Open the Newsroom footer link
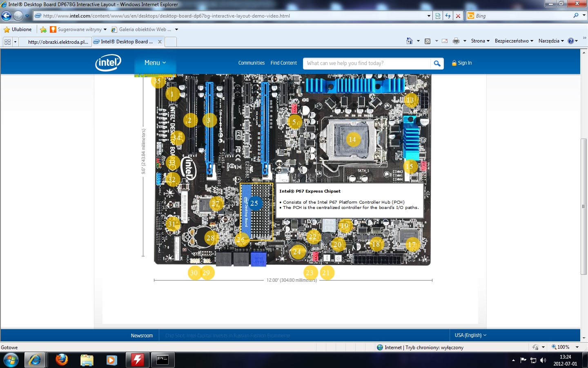 [142, 336]
